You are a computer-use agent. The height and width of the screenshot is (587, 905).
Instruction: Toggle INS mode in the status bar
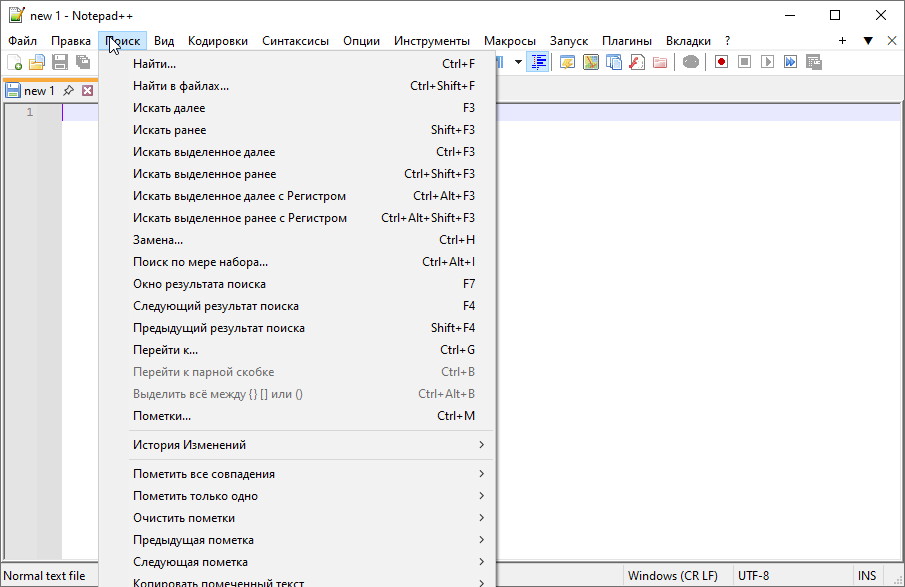pos(867,575)
